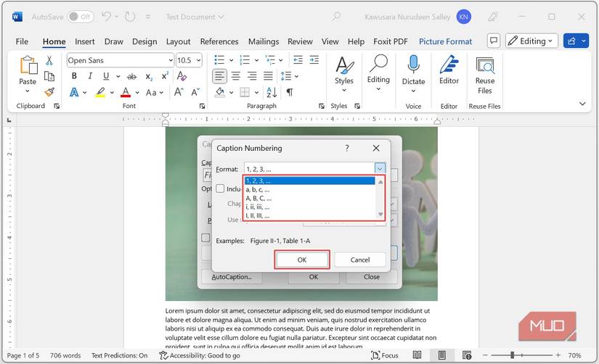This screenshot has width=599, height=364.
Task: Align text right
Action: 252,76
